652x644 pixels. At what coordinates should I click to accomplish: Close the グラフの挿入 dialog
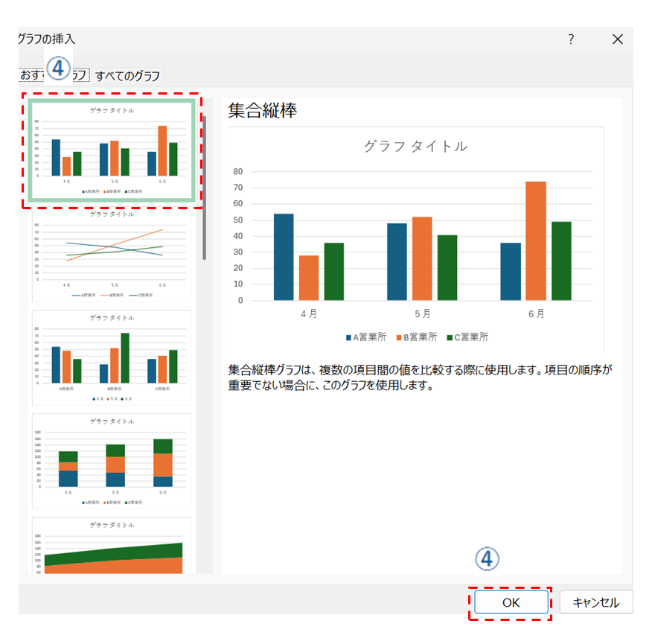[x=617, y=39]
